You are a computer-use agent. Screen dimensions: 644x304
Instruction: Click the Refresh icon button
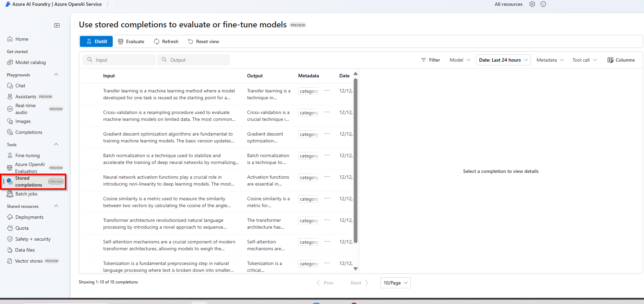[x=157, y=41]
